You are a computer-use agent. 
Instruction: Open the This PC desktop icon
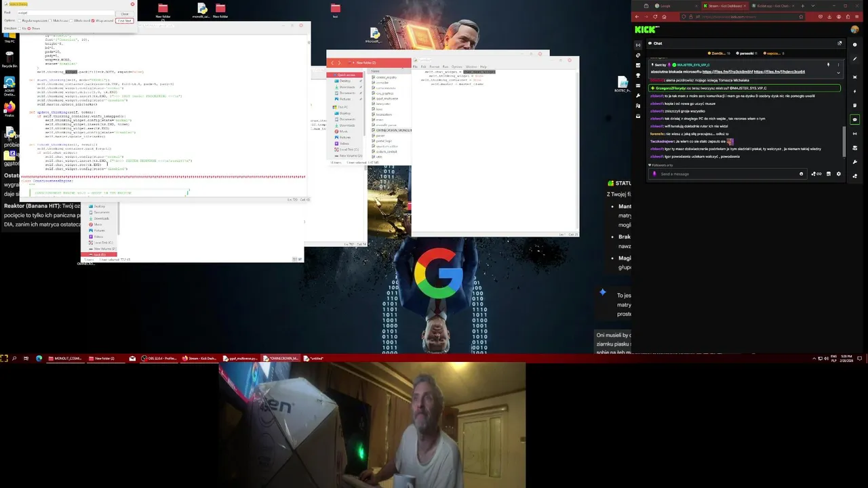tap(9, 35)
